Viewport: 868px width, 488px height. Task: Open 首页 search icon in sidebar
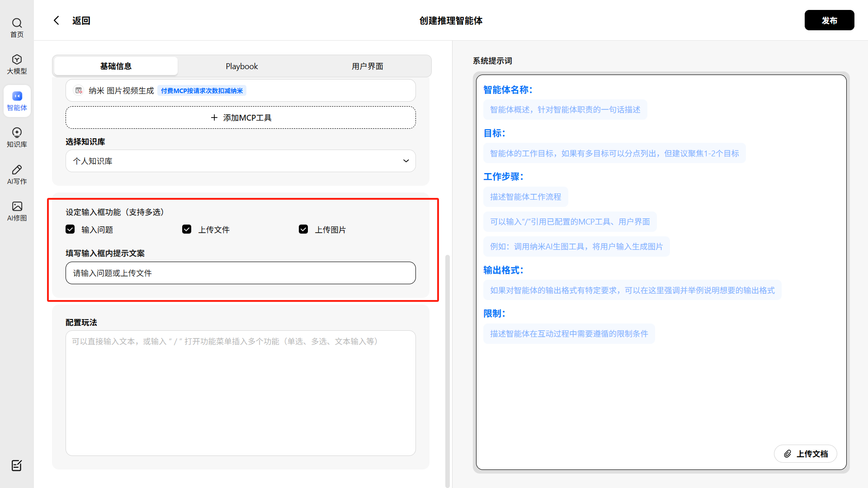(17, 23)
